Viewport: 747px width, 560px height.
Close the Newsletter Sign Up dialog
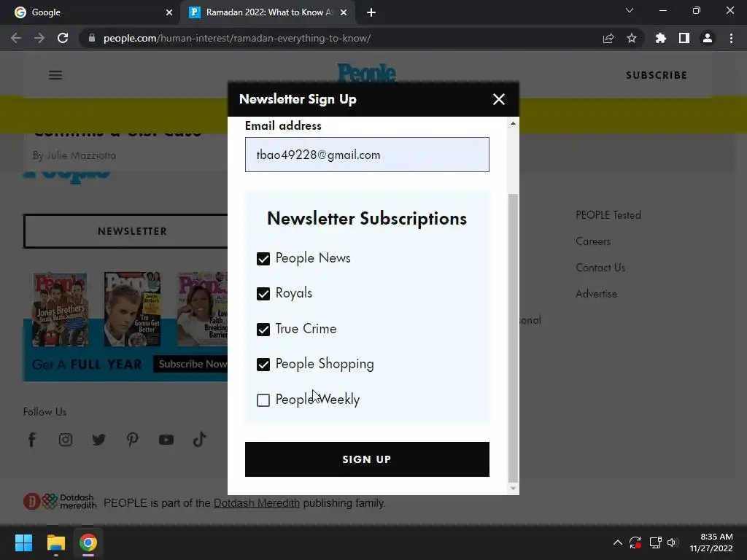click(498, 99)
